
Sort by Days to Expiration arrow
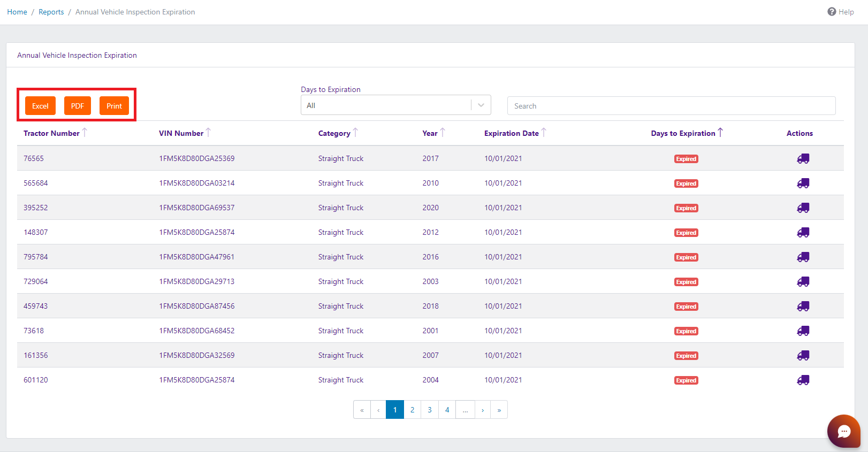[720, 133]
